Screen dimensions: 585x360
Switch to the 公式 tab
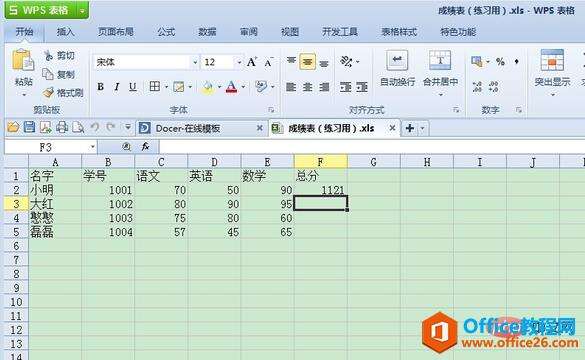click(166, 32)
